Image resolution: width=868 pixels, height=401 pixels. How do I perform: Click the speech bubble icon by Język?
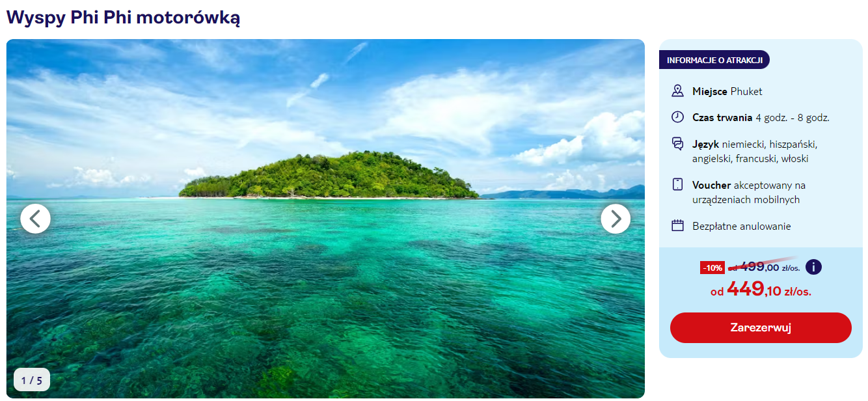[678, 144]
